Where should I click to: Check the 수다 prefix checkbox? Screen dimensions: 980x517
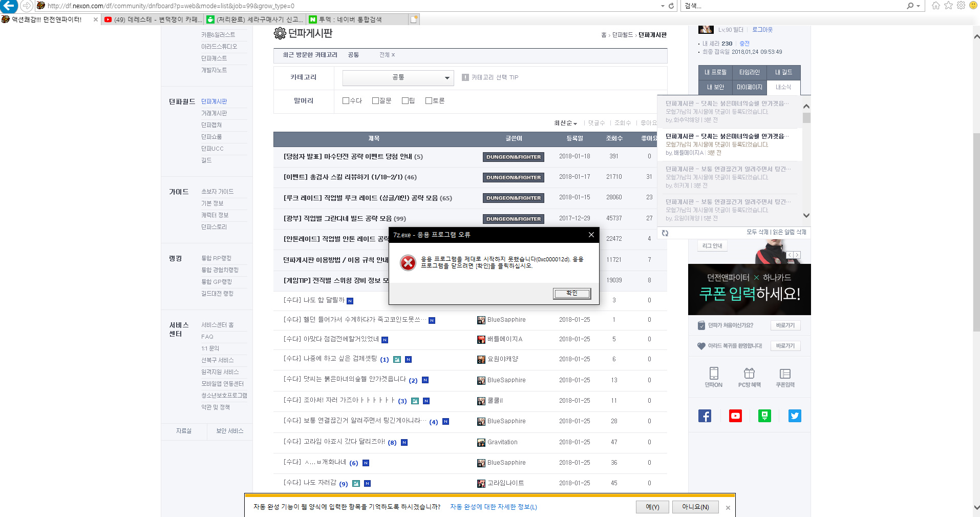coord(346,101)
